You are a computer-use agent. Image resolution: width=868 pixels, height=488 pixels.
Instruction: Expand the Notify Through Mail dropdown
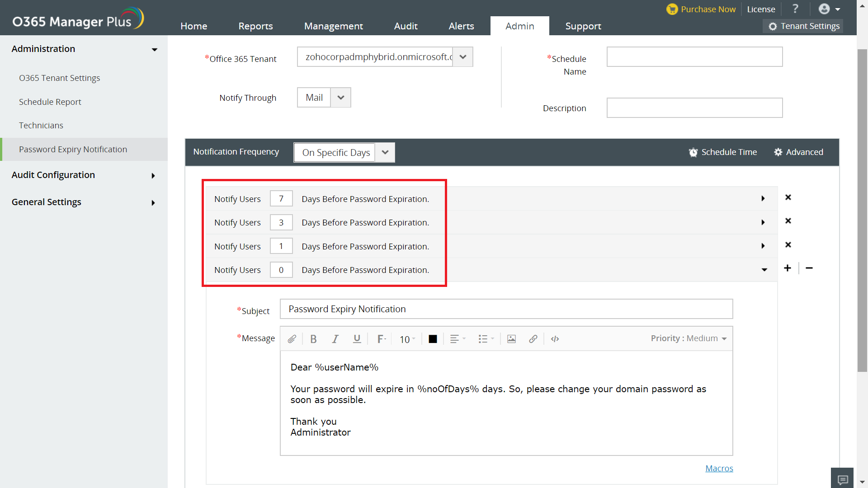tap(340, 97)
